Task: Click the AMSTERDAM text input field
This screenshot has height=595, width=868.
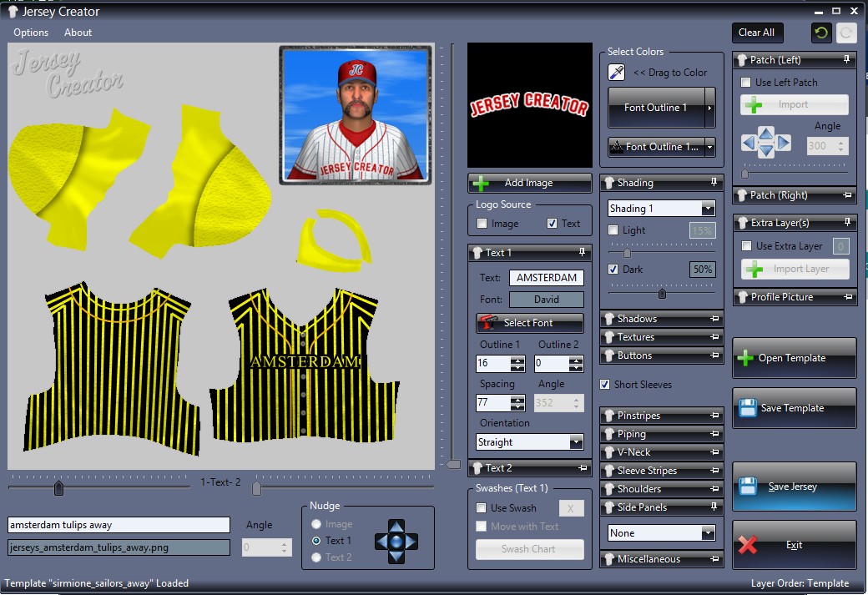Action: click(546, 278)
